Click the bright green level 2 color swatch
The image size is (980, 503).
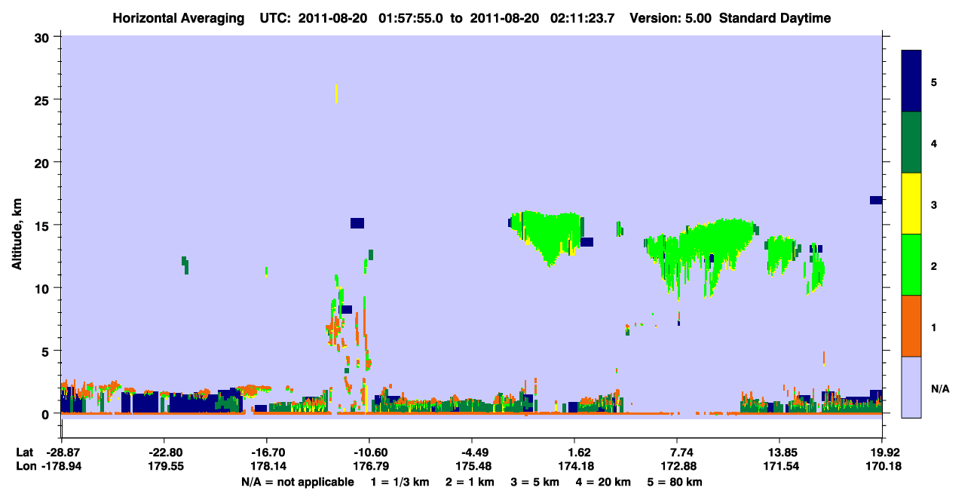point(911,265)
